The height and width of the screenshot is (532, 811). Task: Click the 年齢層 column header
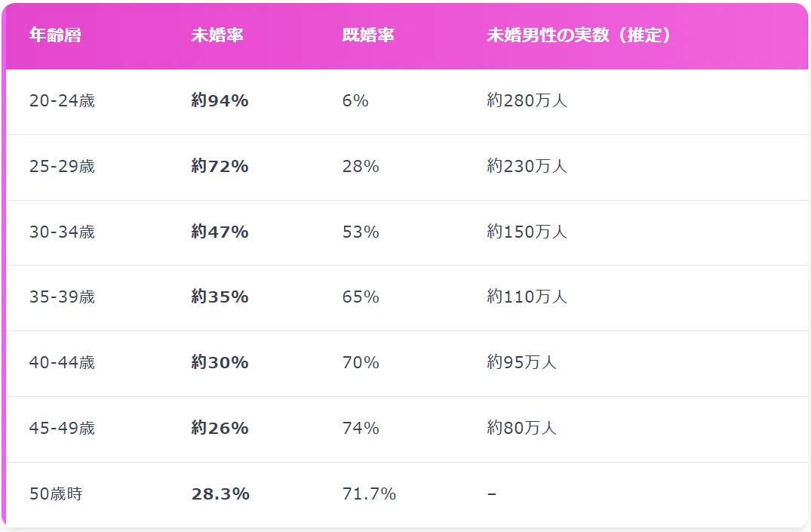click(x=55, y=35)
